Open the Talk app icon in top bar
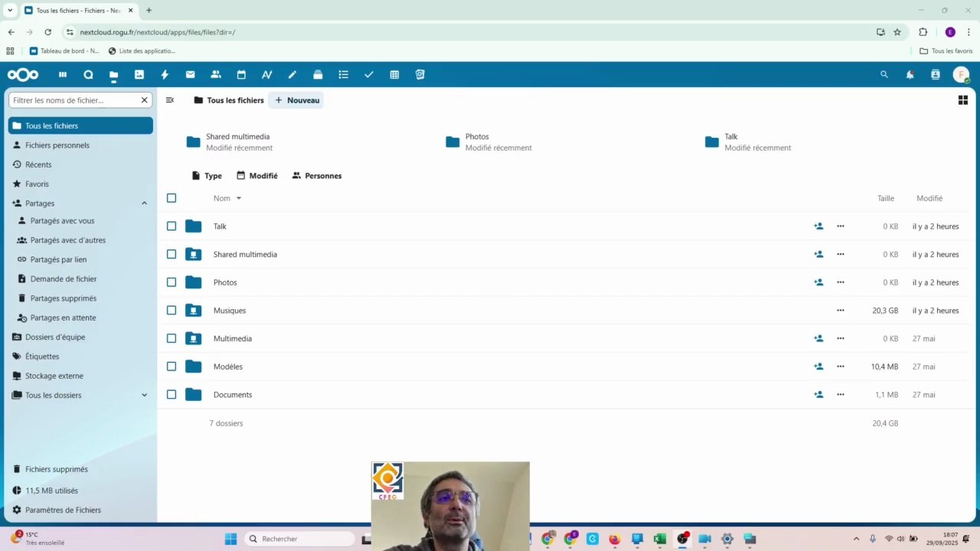This screenshot has height=551, width=980. coord(88,74)
